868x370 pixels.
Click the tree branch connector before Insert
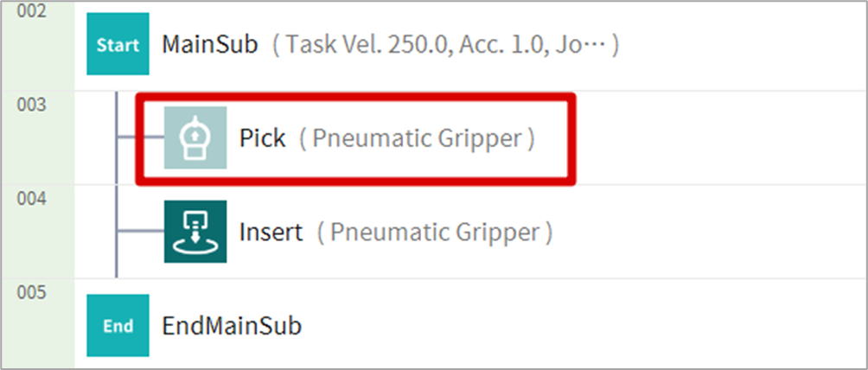click(x=139, y=232)
